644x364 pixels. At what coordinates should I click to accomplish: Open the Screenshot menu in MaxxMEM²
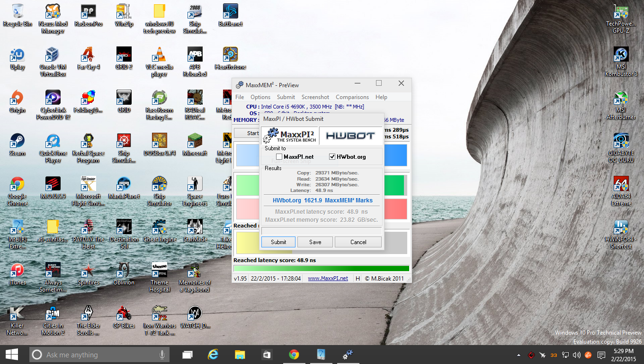(315, 97)
